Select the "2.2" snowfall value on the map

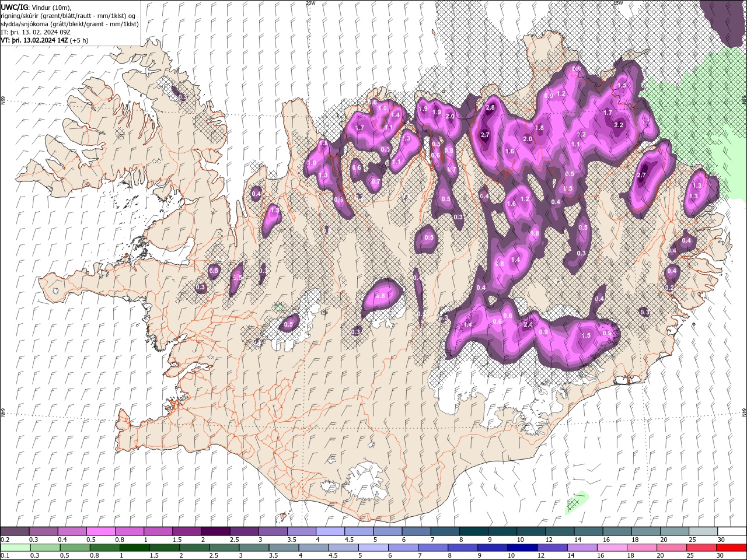(619, 125)
